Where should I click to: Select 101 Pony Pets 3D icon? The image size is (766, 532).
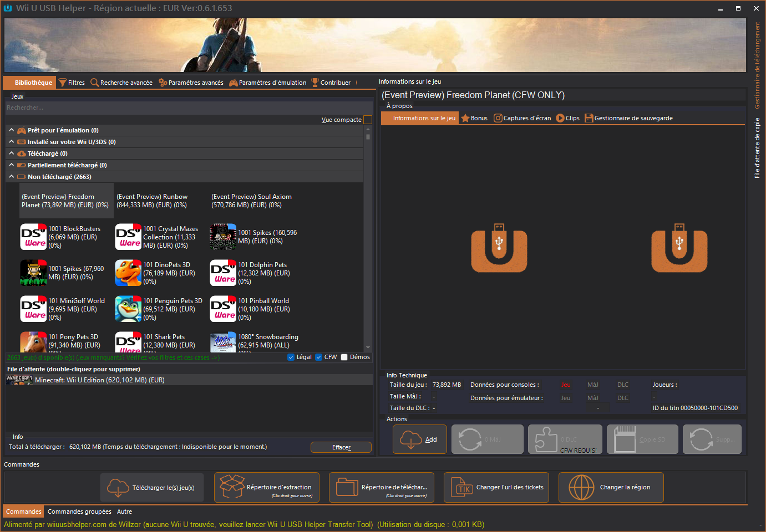(x=33, y=342)
